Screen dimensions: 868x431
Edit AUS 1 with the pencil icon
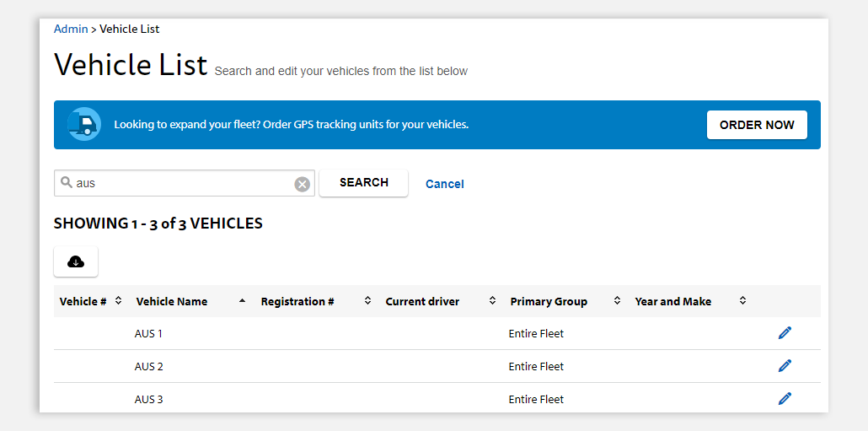click(x=785, y=333)
